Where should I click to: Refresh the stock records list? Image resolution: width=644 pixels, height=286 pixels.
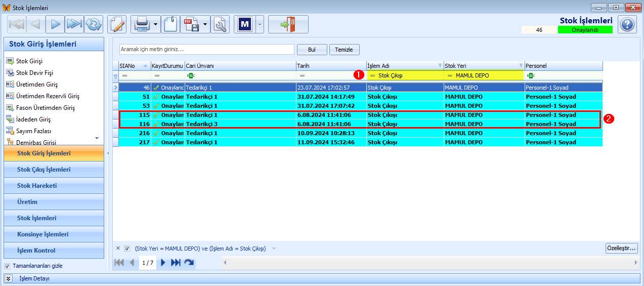(94, 24)
